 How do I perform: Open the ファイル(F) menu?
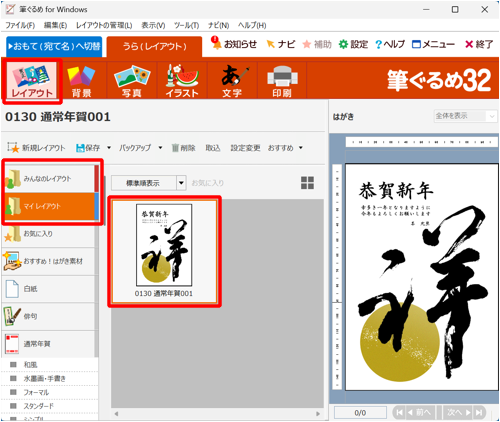click(20, 25)
